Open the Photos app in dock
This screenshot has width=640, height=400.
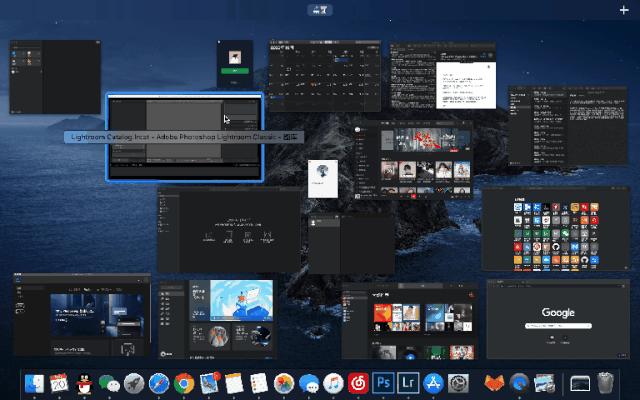point(284,383)
